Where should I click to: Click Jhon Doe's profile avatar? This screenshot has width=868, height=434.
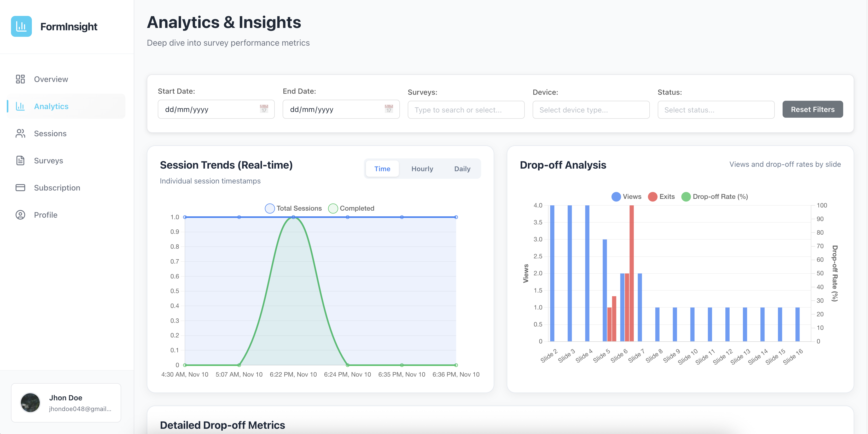tap(30, 403)
